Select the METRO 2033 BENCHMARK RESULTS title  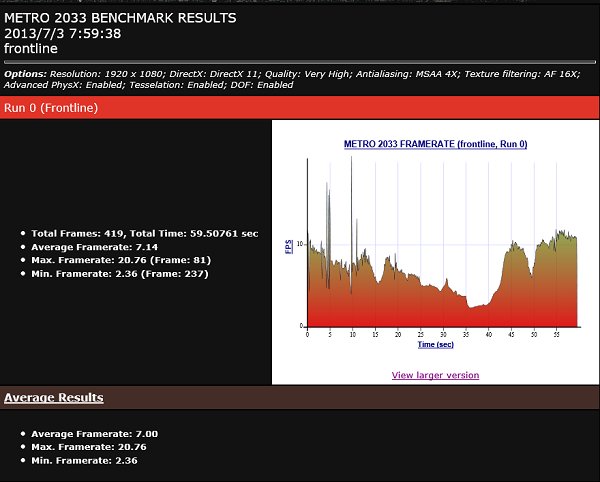(120, 18)
